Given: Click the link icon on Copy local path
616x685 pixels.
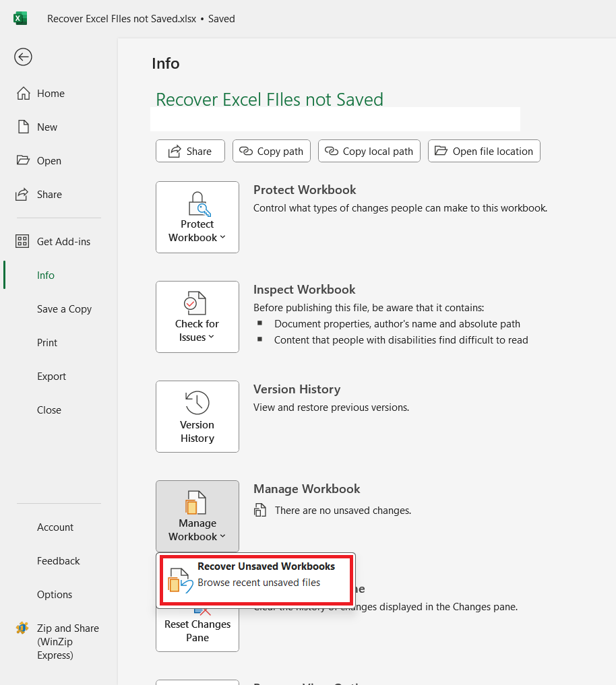Looking at the screenshot, I should (332, 151).
